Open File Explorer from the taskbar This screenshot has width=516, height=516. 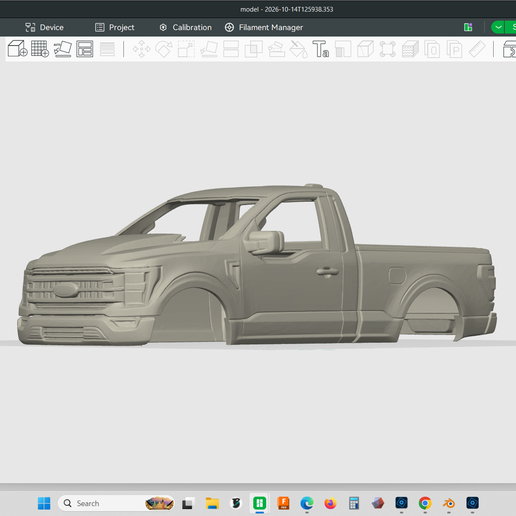[x=212, y=503]
